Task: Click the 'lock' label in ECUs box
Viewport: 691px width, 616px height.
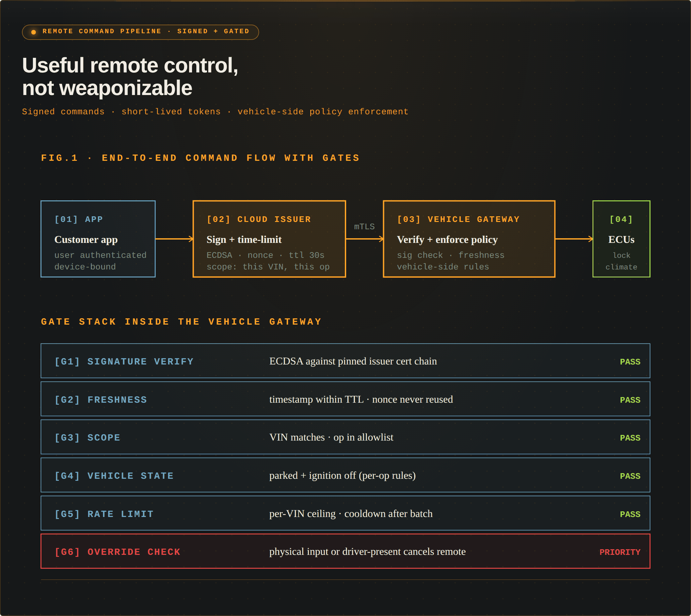Action: click(x=621, y=256)
